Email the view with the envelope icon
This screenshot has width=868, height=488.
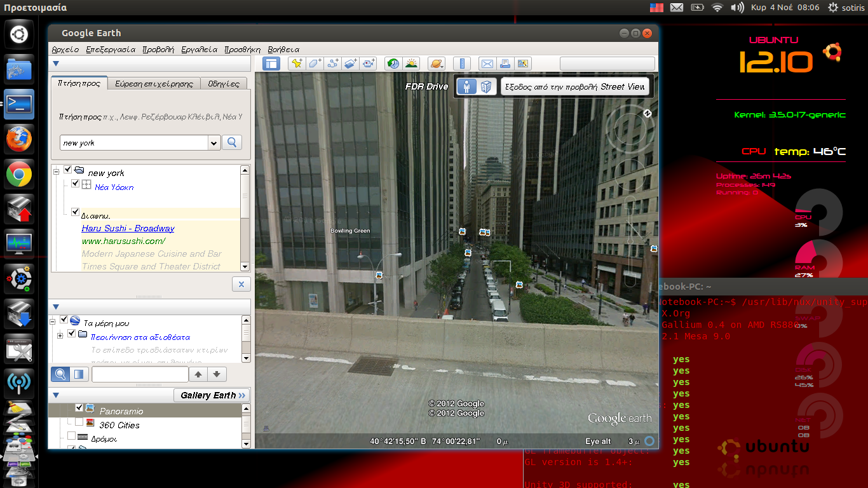pos(487,64)
